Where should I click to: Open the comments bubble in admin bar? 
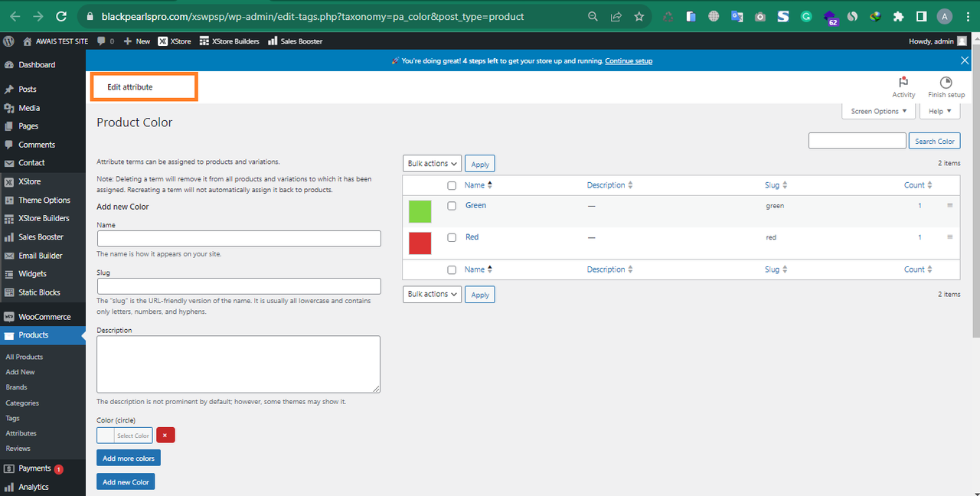pyautogui.click(x=106, y=41)
